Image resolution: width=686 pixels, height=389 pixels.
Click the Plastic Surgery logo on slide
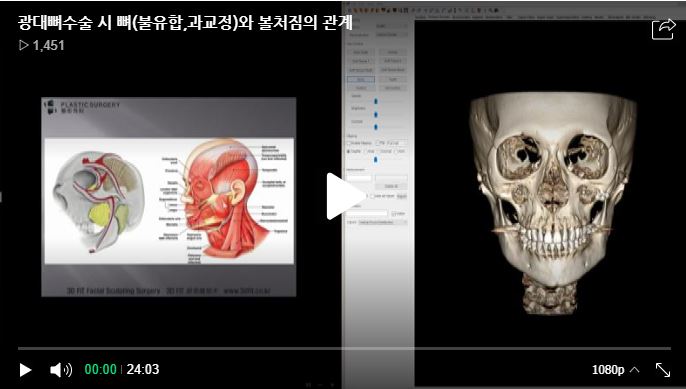click(x=83, y=107)
